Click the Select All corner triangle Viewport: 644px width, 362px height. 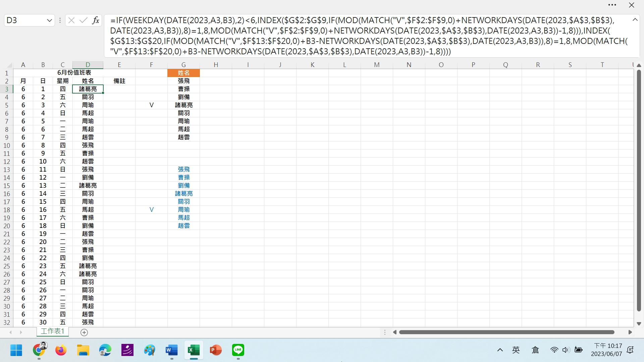click(9, 65)
